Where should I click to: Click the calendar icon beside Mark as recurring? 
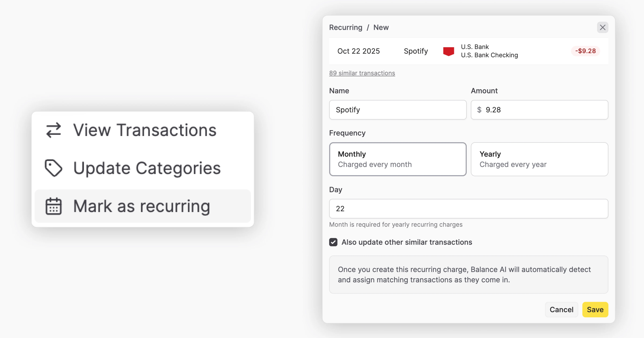(x=53, y=206)
